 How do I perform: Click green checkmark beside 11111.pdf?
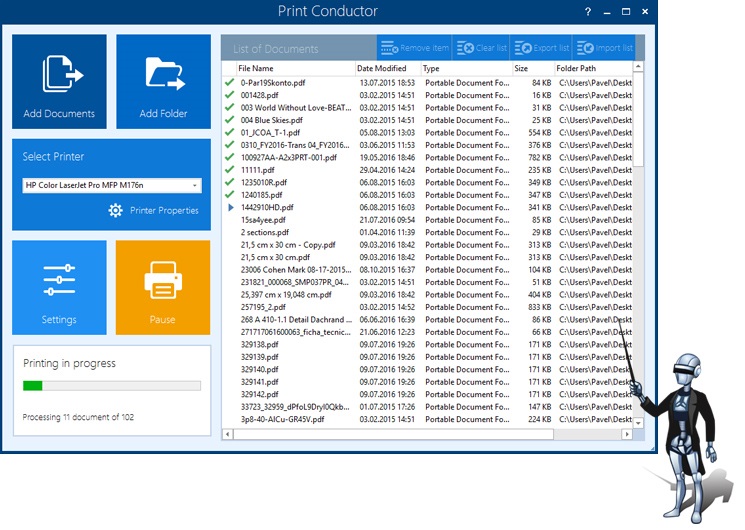coord(229,169)
